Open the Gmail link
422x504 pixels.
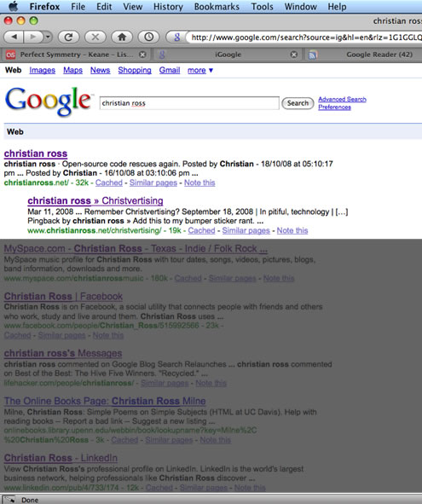click(x=170, y=70)
